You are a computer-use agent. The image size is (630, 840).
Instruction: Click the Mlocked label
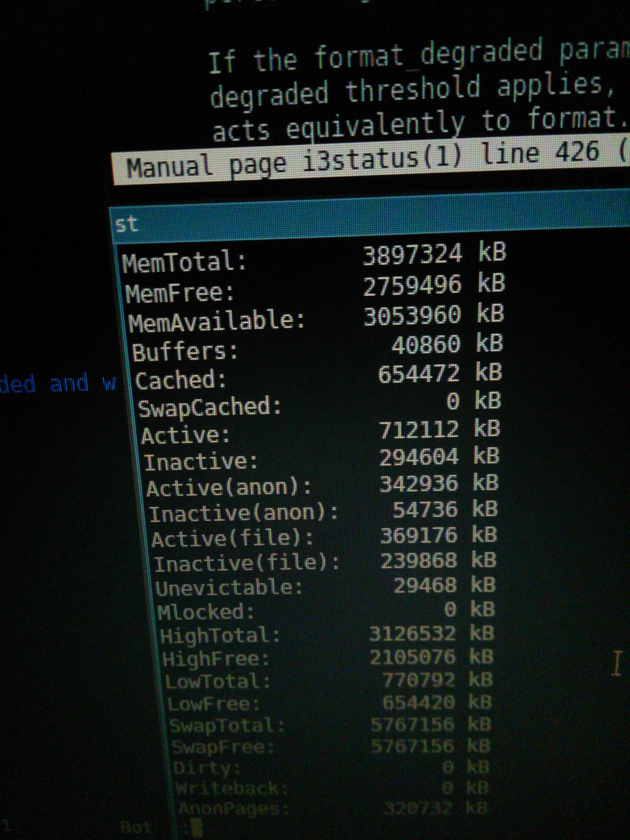[206, 612]
